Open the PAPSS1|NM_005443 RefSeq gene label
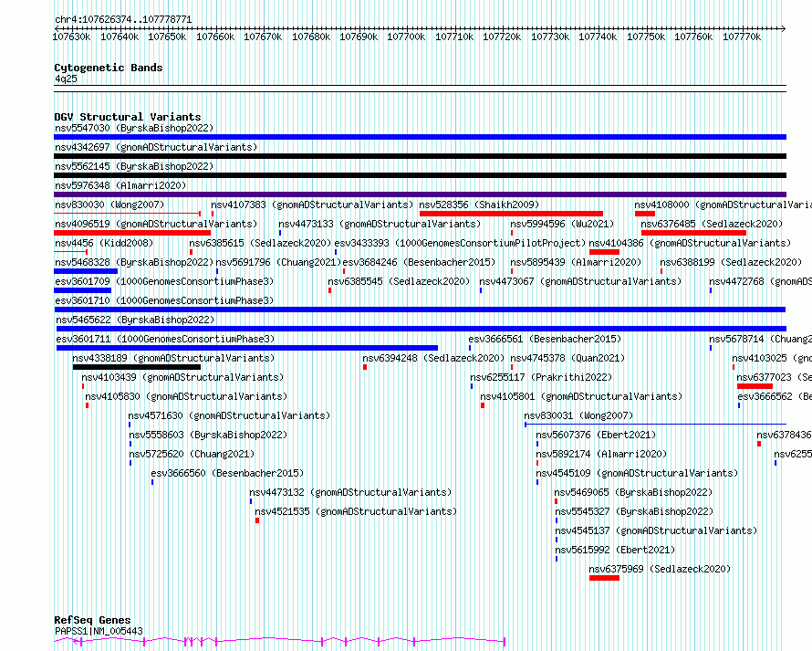This screenshot has width=812, height=651. [x=99, y=631]
